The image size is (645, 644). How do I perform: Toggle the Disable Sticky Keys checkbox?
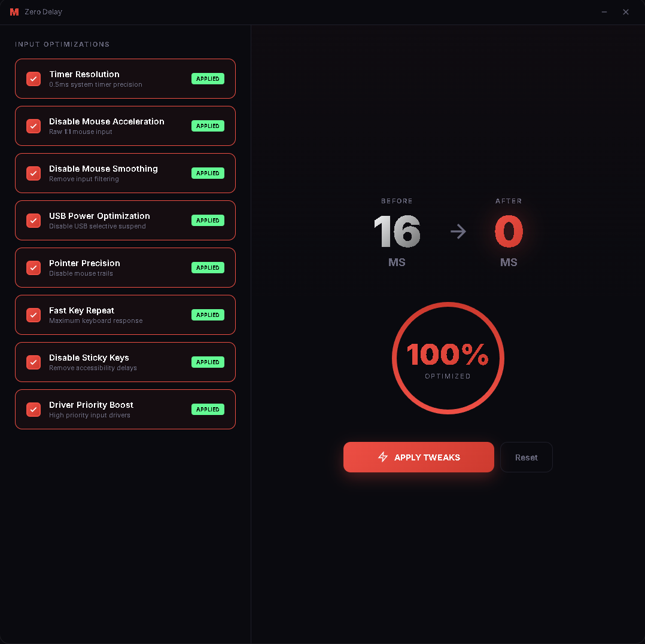34,362
